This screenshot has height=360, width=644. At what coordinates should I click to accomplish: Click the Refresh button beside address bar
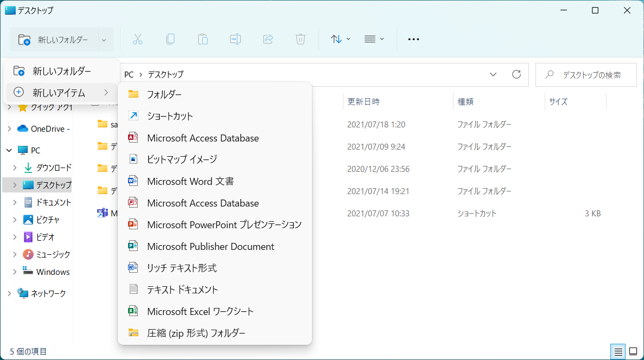tap(517, 74)
